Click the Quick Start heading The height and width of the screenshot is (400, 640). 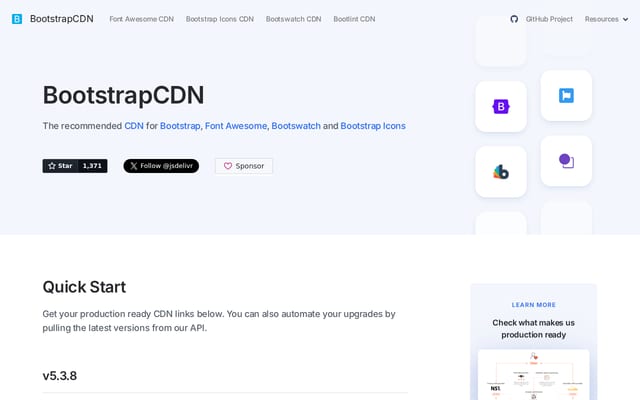click(84, 287)
